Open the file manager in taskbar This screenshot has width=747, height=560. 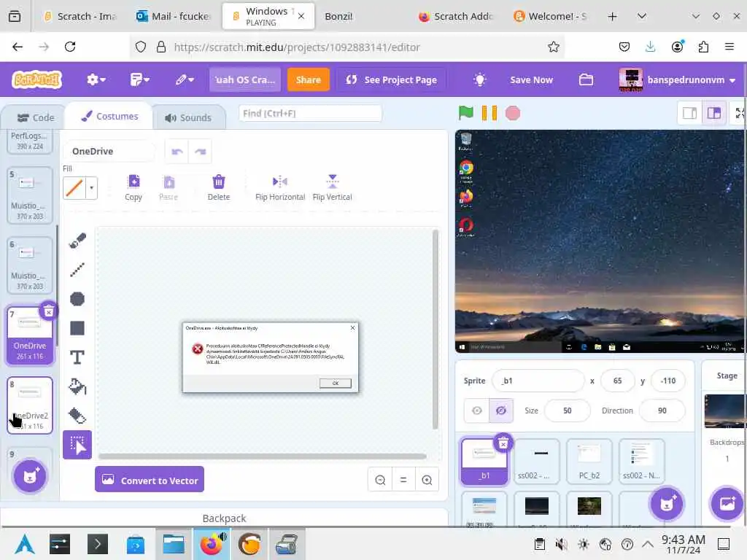(174, 544)
